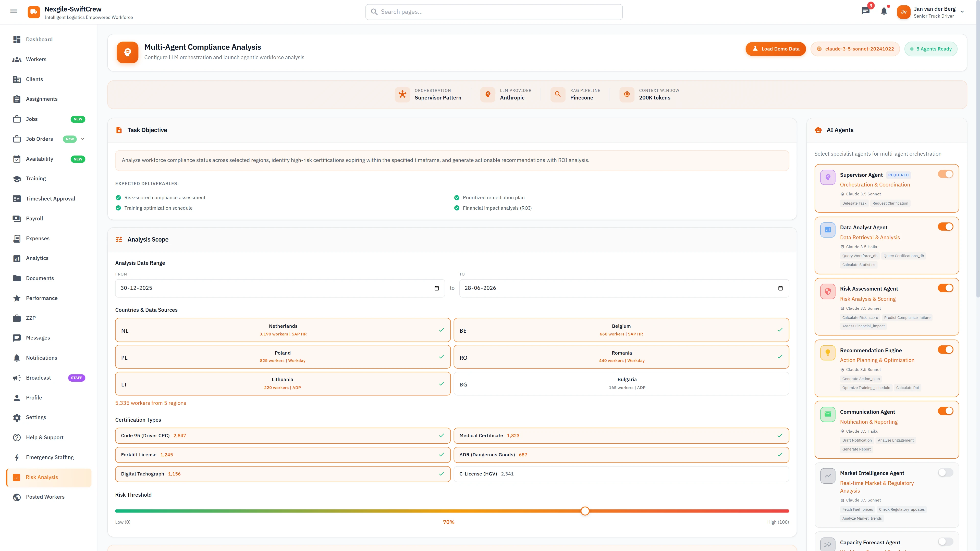Select the Broadcast megaphone icon
The width and height of the screenshot is (980, 551).
coord(17,378)
